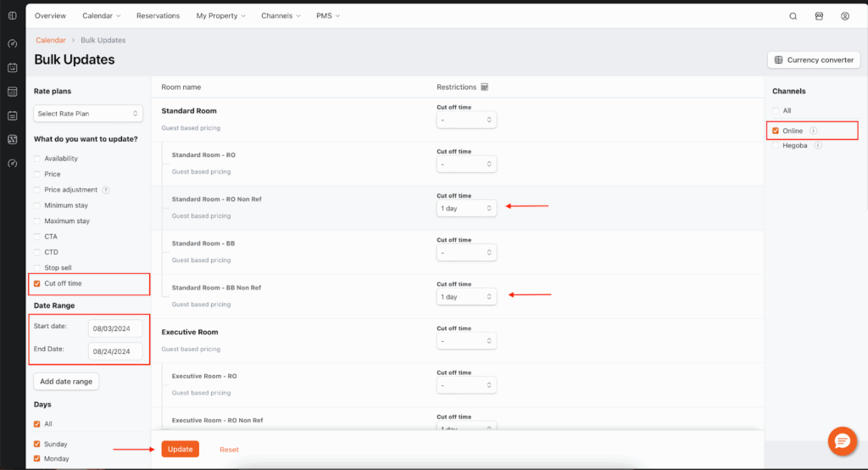Click the help icon next to Price adjustment

106,190
